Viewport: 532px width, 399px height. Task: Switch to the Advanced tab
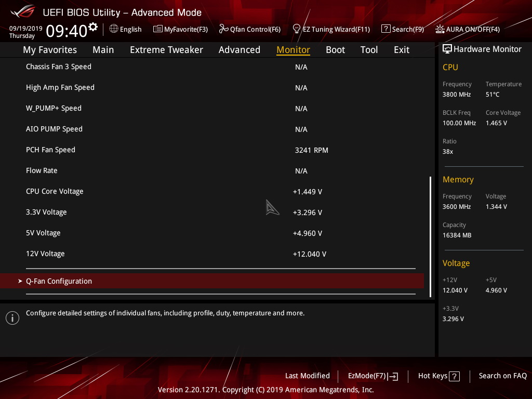click(239, 50)
